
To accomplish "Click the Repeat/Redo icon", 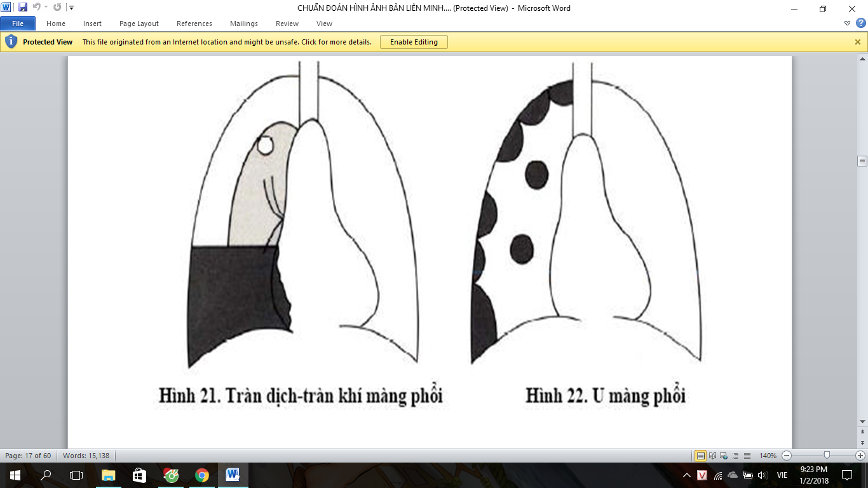I will 57,8.
